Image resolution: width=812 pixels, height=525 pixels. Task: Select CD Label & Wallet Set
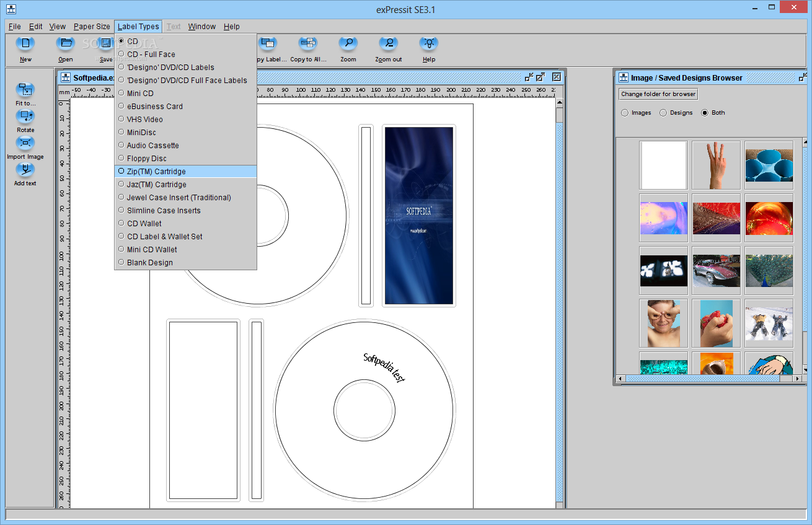[185, 237]
